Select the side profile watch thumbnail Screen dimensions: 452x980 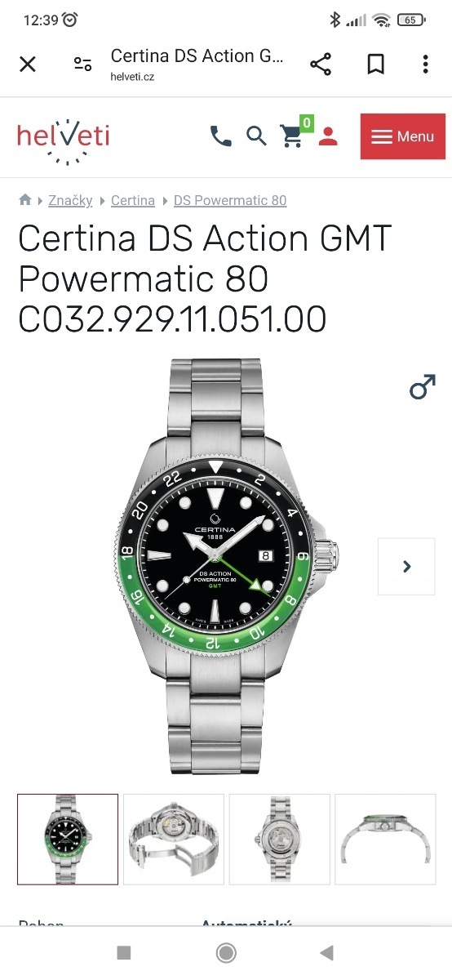pyautogui.click(x=386, y=839)
